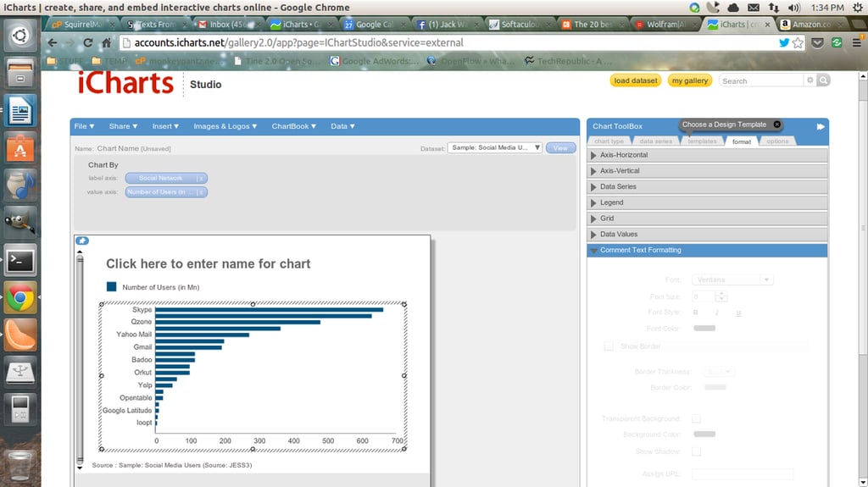Click the Font Color swatch
This screenshot has height=487, width=868.
coord(704,328)
